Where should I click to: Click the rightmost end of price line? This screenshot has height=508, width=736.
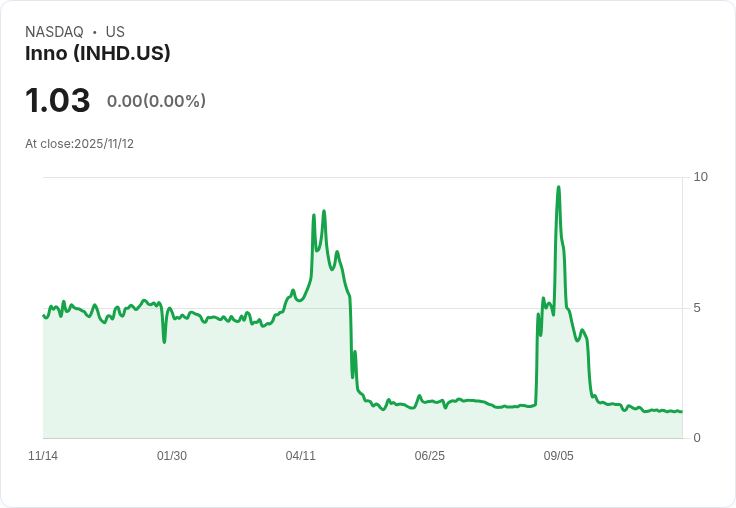681,411
